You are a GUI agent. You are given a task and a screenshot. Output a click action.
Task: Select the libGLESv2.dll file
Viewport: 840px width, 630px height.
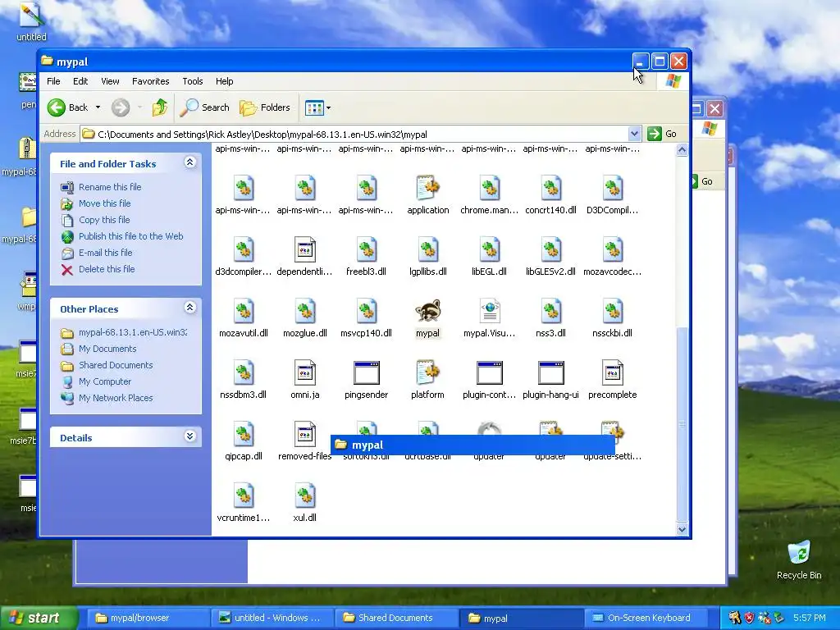point(550,249)
